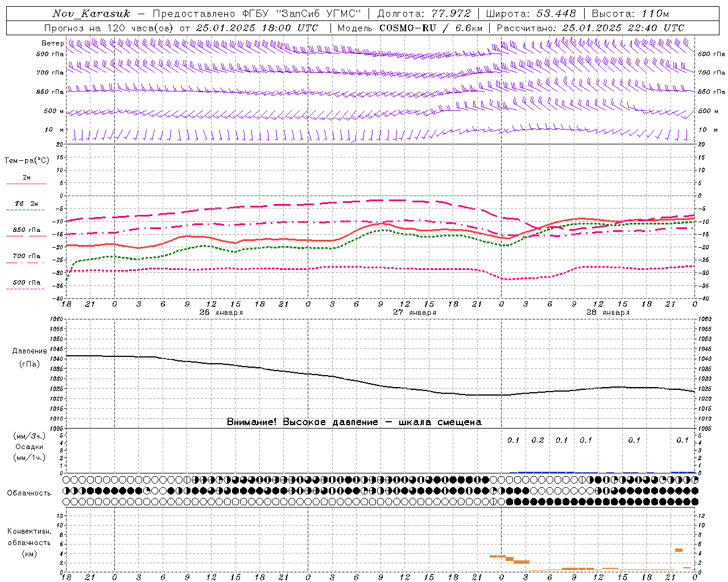Click the '2м' temperature legend entry
This screenshot has width=728, height=582.
click(x=26, y=178)
